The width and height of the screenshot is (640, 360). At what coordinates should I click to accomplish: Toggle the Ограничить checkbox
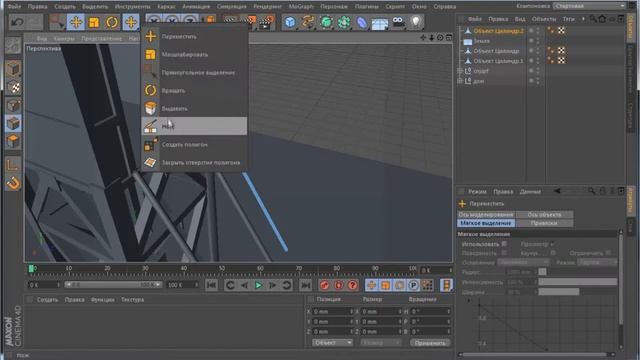tap(609, 253)
